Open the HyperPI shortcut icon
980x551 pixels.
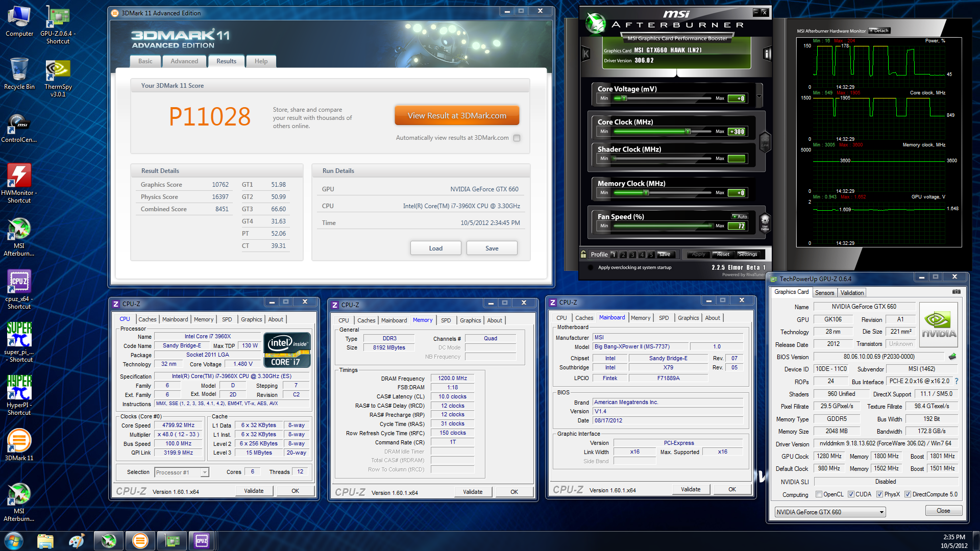point(19,395)
